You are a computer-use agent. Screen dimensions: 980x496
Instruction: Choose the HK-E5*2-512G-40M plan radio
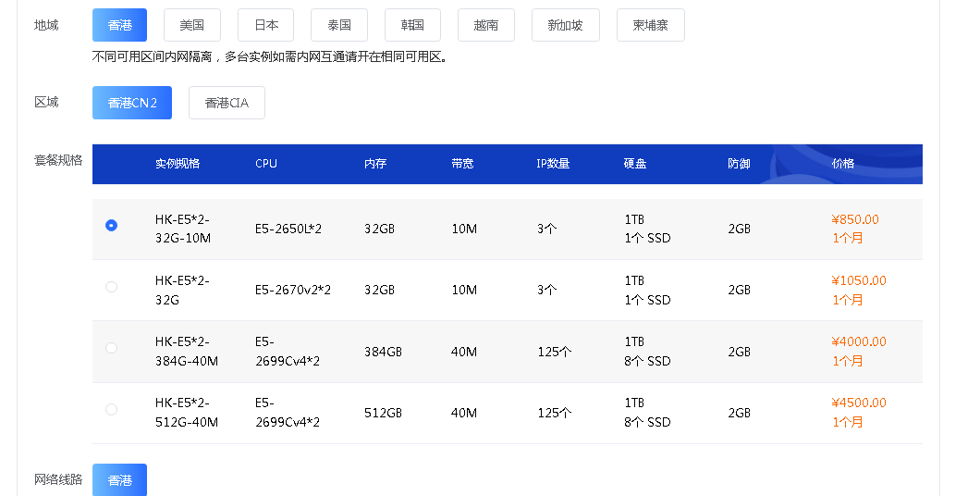tap(112, 409)
